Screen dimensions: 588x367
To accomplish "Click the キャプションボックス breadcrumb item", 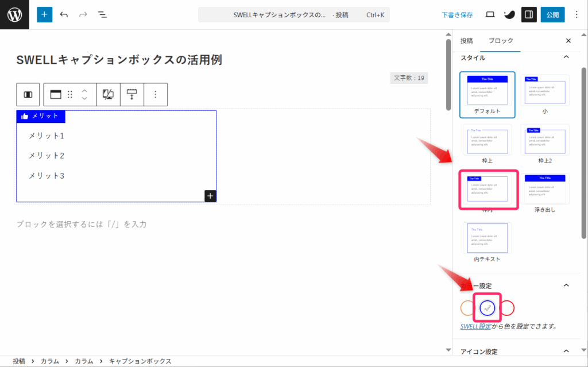I will pyautogui.click(x=140, y=361).
